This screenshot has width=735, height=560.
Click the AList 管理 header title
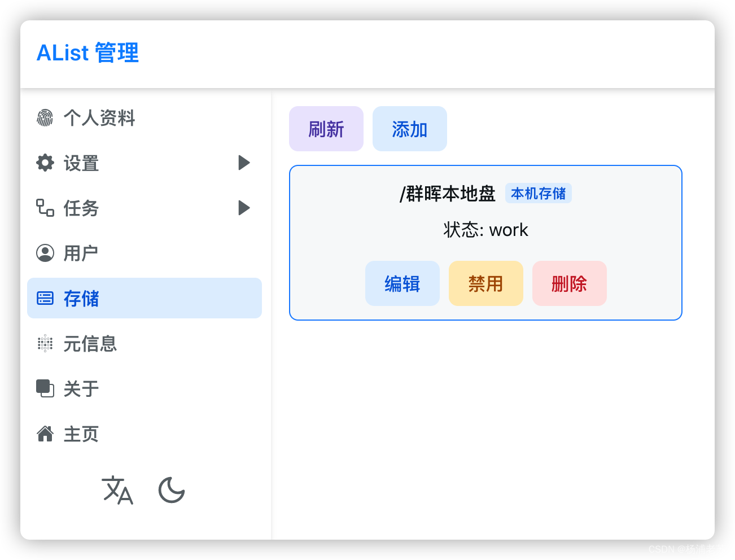point(88,53)
